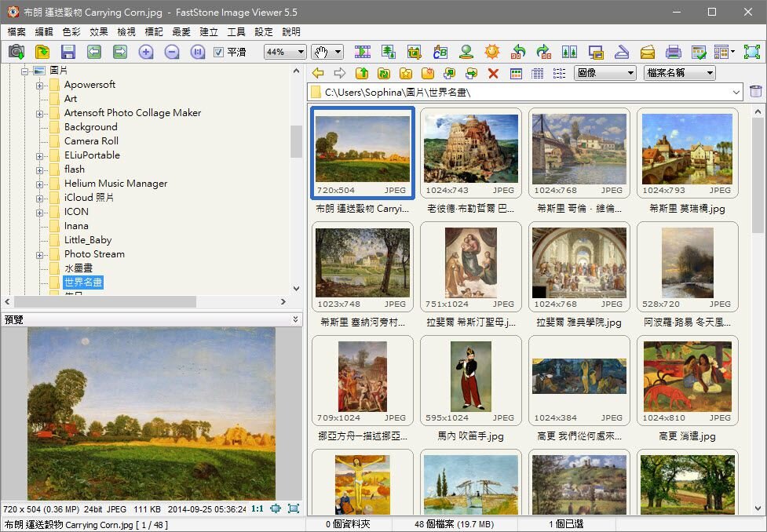
Task: Toggle 1:1 actual size in the preview panel
Action: pos(257,508)
